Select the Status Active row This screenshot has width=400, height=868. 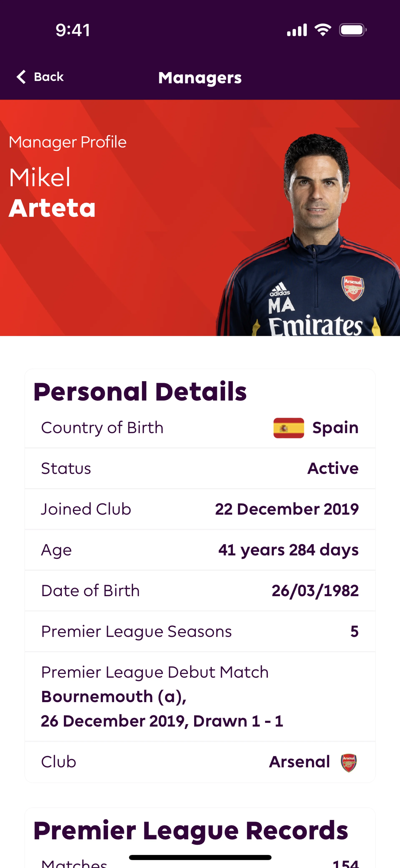[200, 468]
